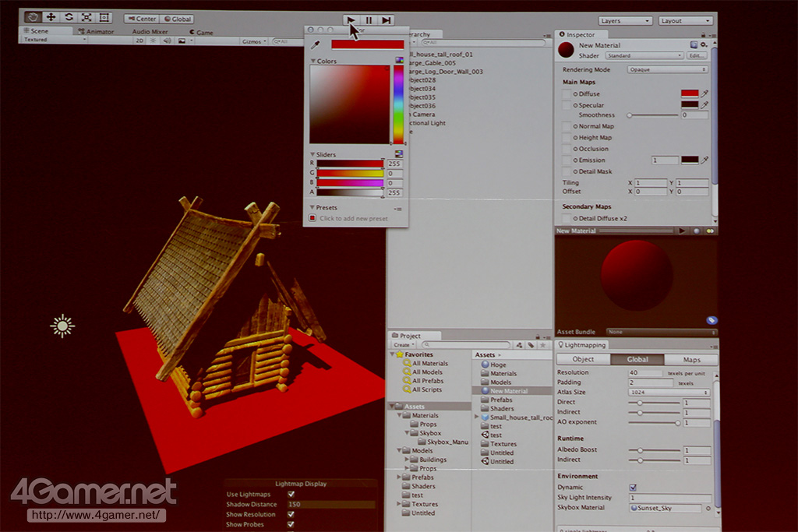Switch to the Animator tab

click(x=96, y=31)
